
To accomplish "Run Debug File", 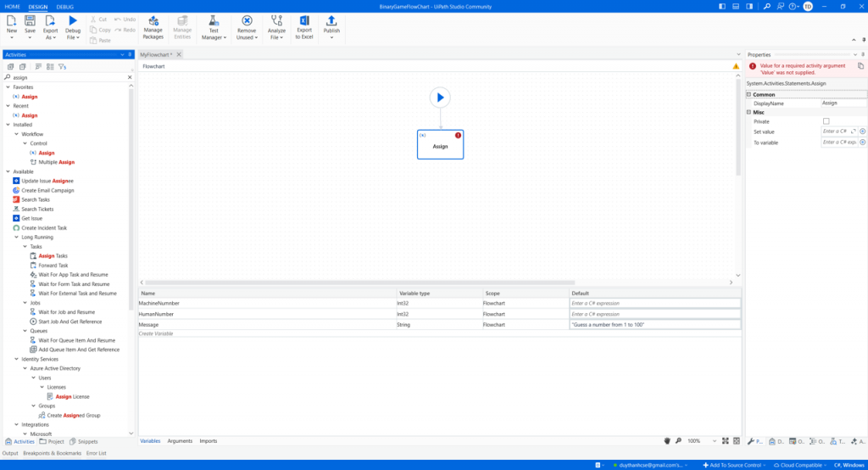I will 73,26.
